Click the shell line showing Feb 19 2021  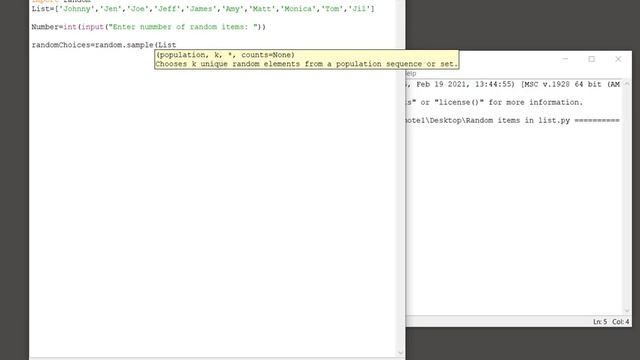514,84
